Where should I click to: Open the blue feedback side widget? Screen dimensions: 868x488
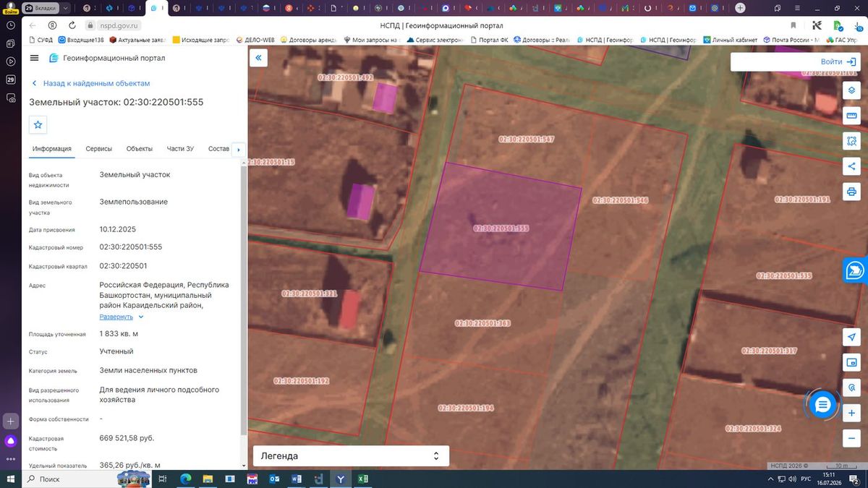click(x=856, y=270)
